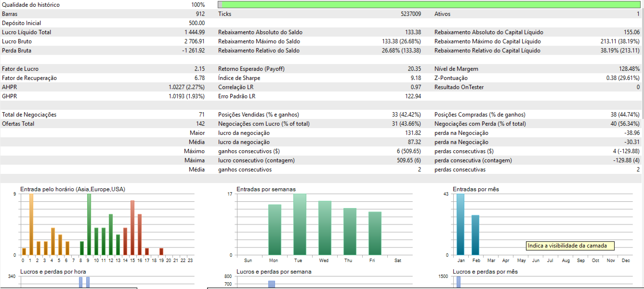The image size is (644, 289).
Task: Click the Mon bar in weekly entries chart
Action: [x=275, y=230]
